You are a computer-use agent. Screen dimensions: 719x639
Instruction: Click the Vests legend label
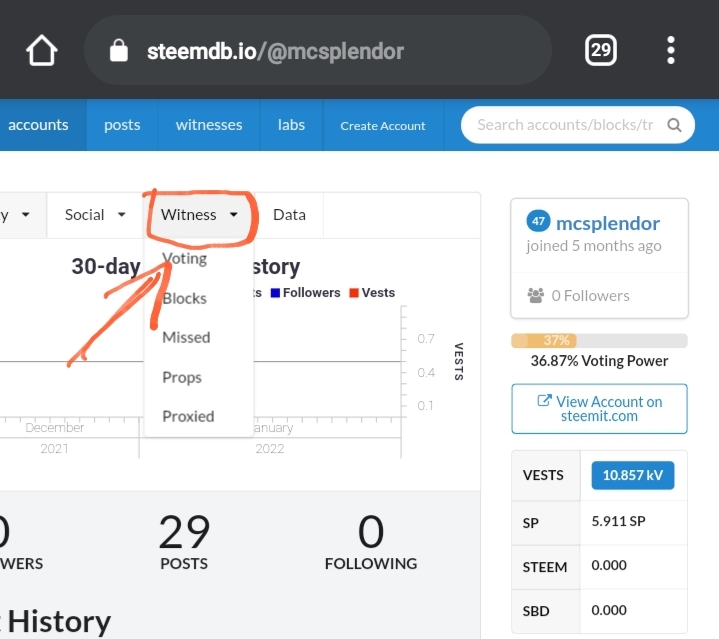(378, 292)
